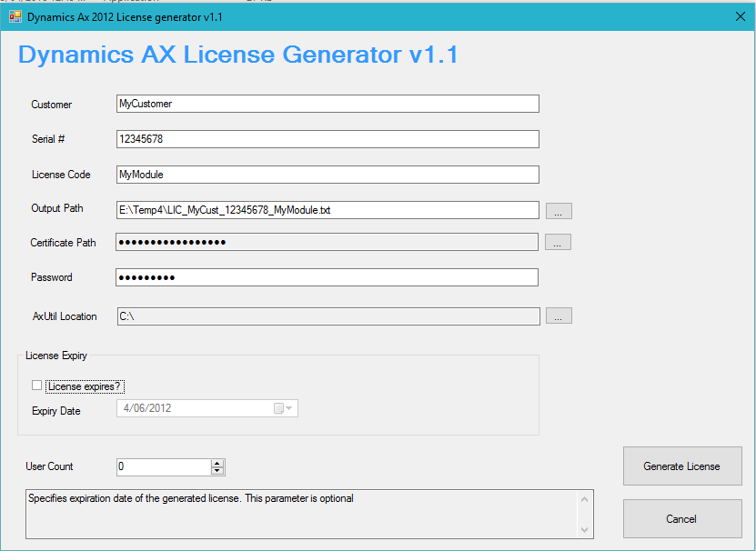Browse for AxUtil Location folder
Image resolution: width=756 pixels, height=551 pixels.
(559, 316)
